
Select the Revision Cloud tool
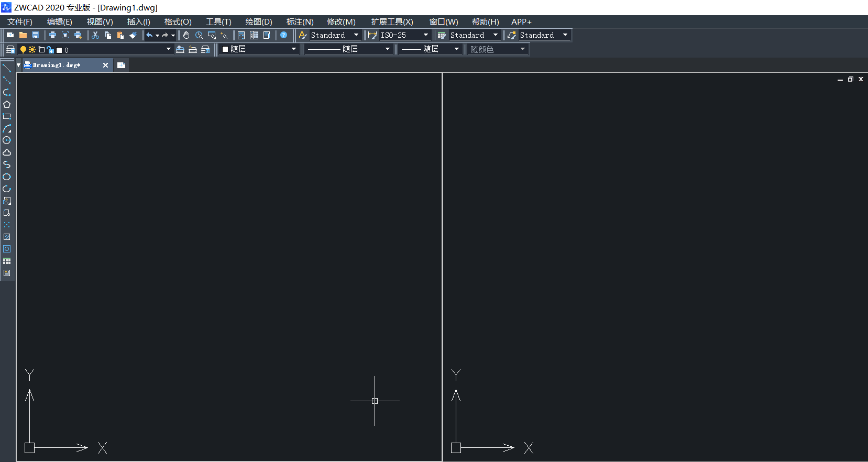7,152
